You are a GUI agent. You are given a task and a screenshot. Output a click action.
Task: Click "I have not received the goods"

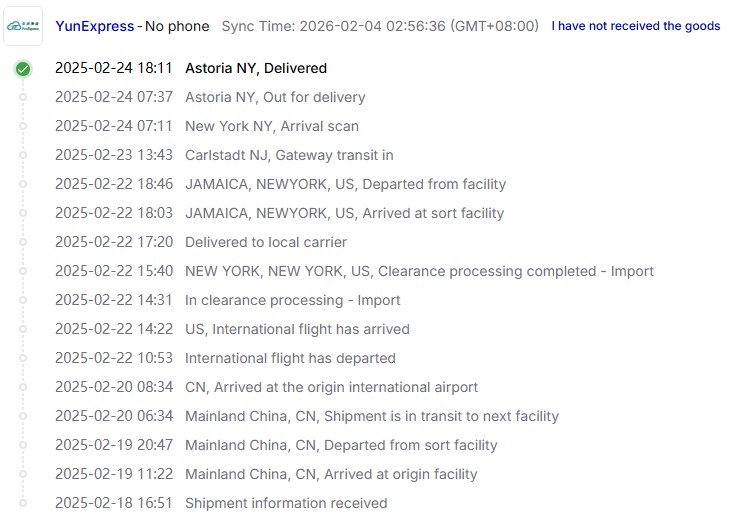click(635, 26)
